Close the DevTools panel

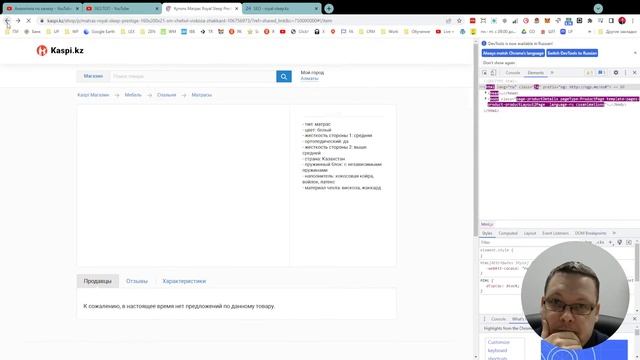(634, 73)
